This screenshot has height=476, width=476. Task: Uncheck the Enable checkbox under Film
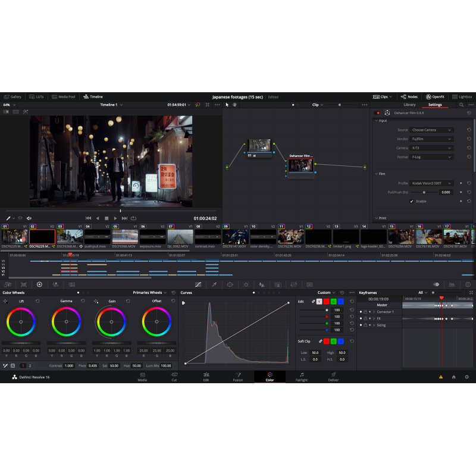coord(412,201)
